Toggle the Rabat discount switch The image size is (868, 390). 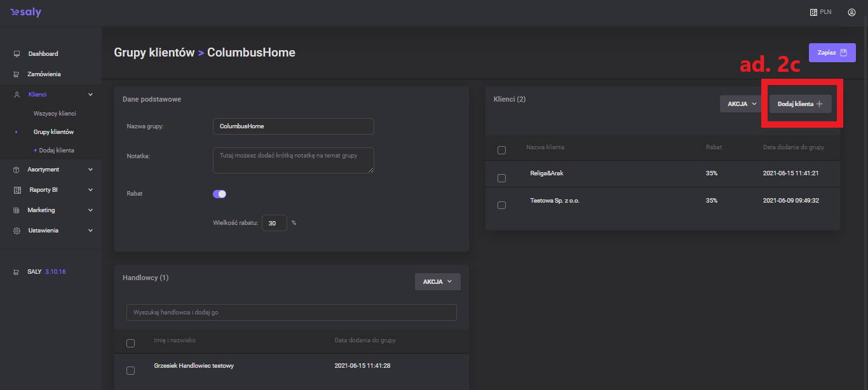coord(219,194)
